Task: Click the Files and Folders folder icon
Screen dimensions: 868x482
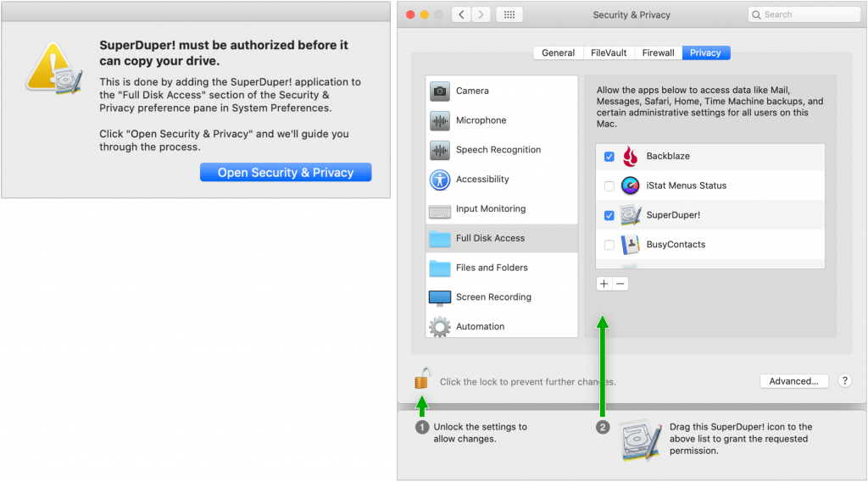Action: [x=440, y=268]
